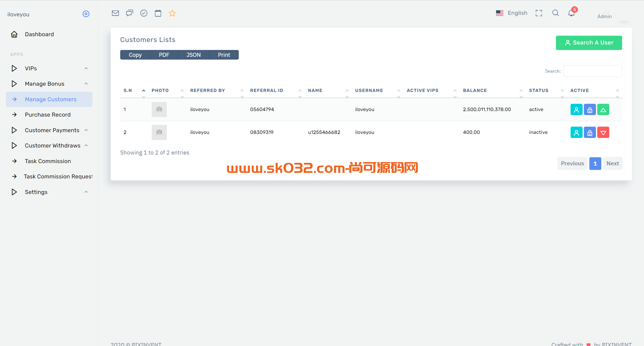Sort table by Name column
Image resolution: width=644 pixels, height=346 pixels.
pos(328,90)
